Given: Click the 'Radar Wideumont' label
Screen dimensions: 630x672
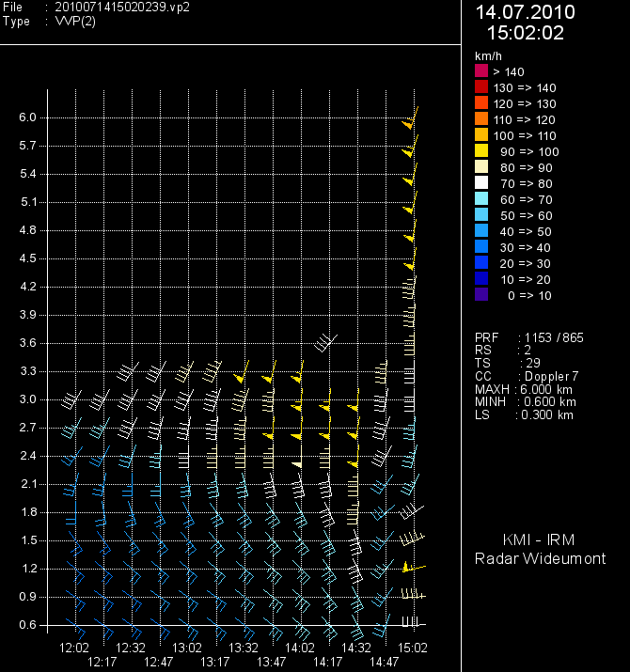Looking at the screenshot, I should (x=540, y=559).
